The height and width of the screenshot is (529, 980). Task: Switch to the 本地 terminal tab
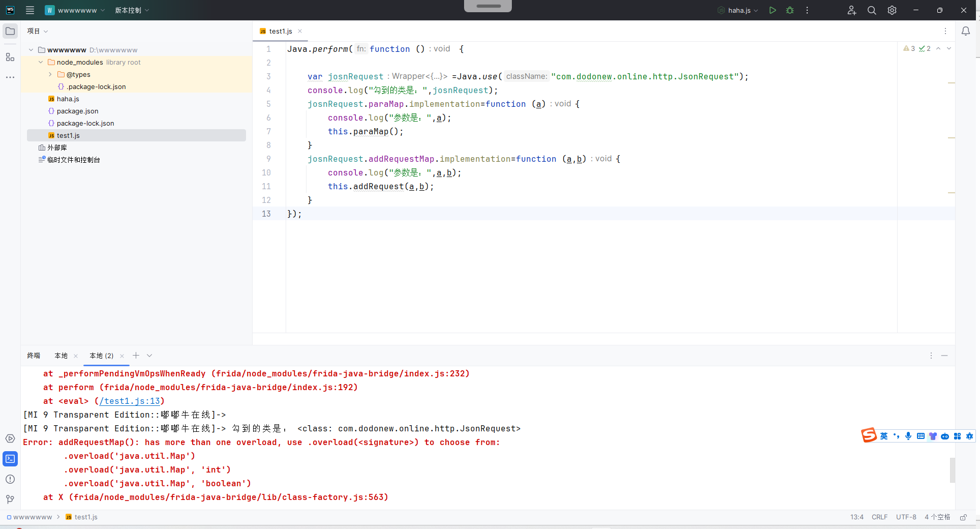click(61, 356)
